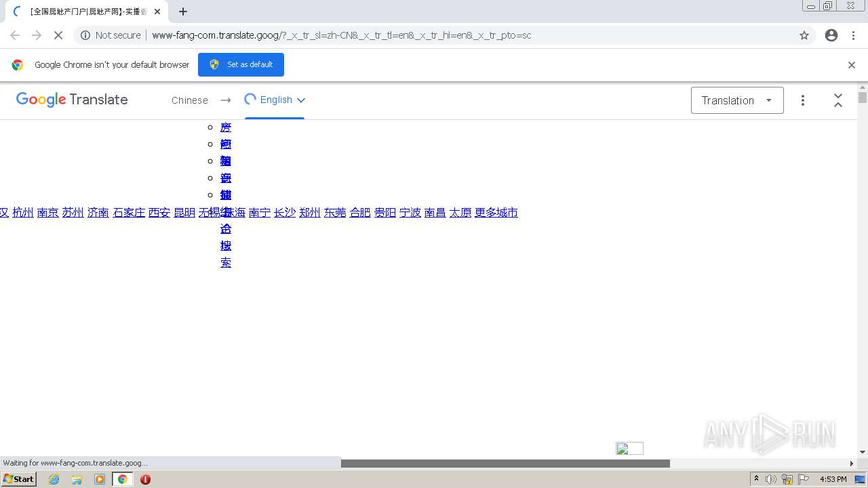
Task: Open the Action Center flag icon
Action: coord(803,479)
